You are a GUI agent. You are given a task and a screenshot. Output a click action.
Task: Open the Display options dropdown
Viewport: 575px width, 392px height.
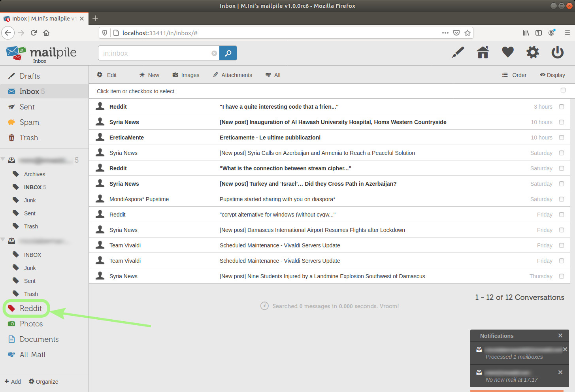click(x=552, y=75)
